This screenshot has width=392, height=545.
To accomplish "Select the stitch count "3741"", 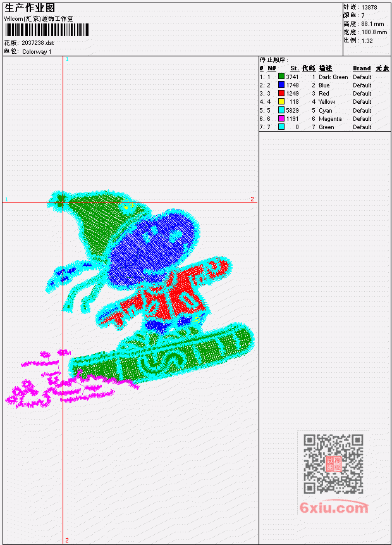I will [x=292, y=77].
